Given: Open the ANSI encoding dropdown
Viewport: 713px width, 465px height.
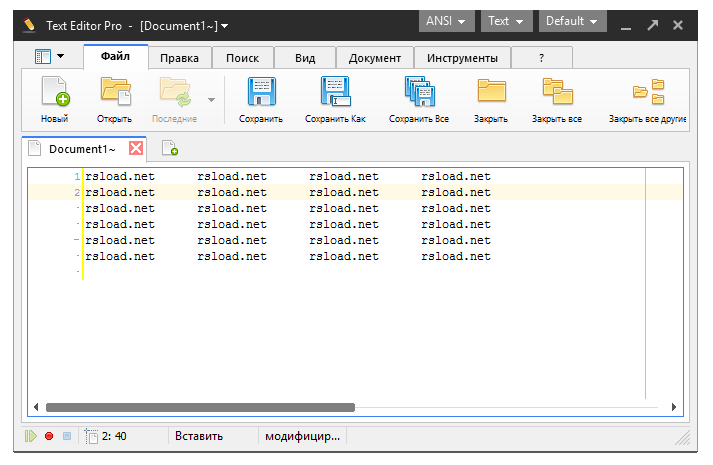Looking at the screenshot, I should click(x=446, y=21).
